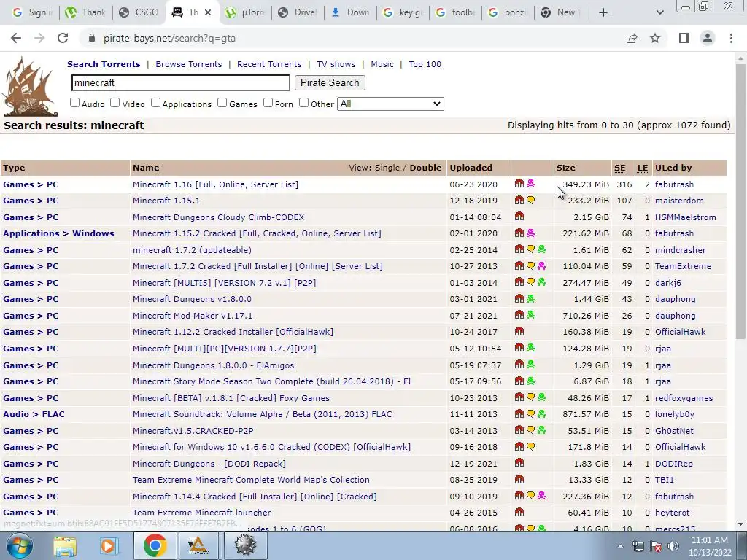Switch to the CSGO browser tab

[139, 12]
